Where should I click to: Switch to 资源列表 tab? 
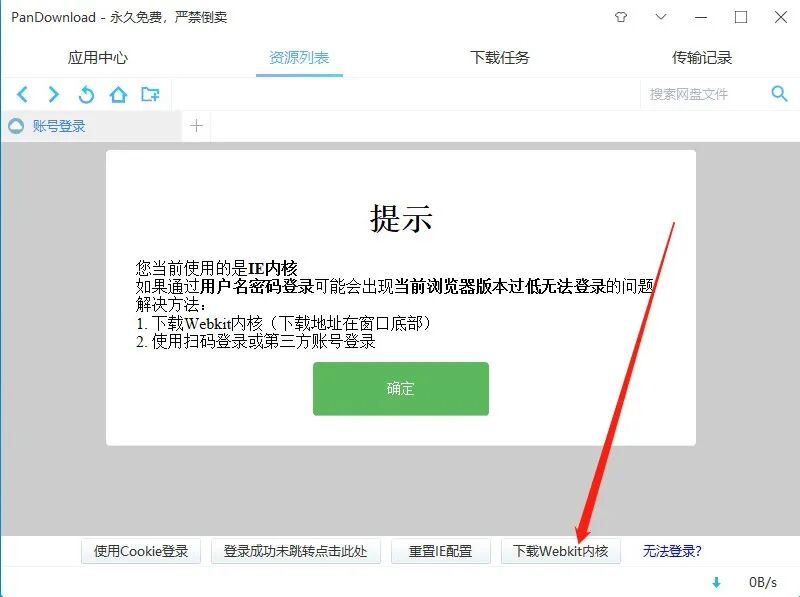coord(299,58)
